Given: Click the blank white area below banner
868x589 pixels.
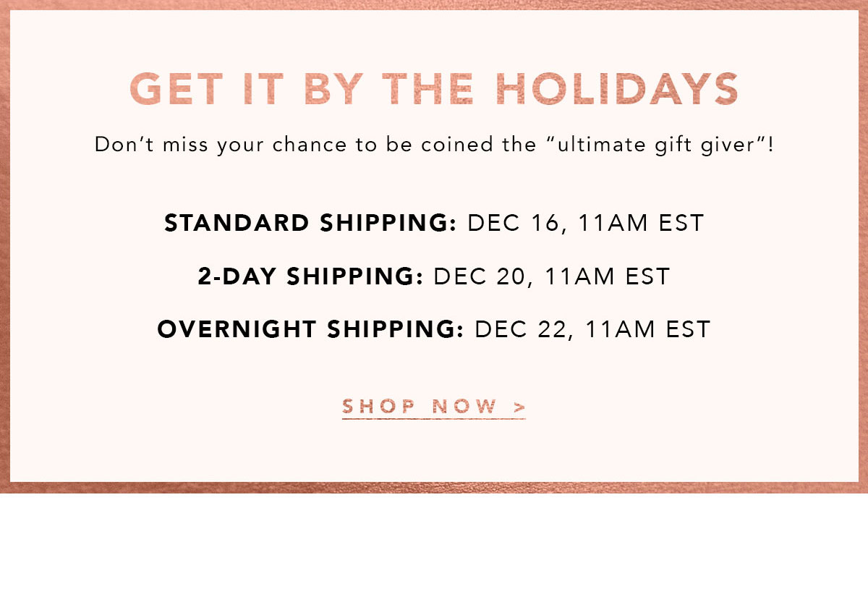Looking at the screenshot, I should [x=434, y=541].
